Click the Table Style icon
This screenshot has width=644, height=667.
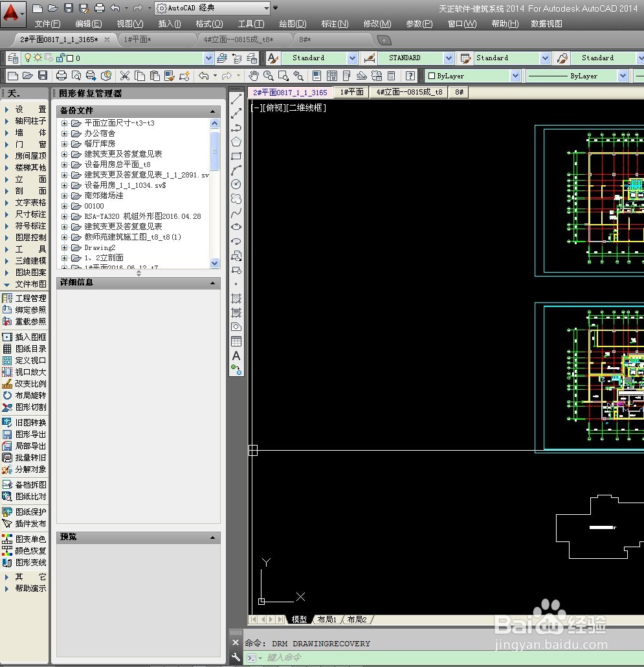[465, 58]
